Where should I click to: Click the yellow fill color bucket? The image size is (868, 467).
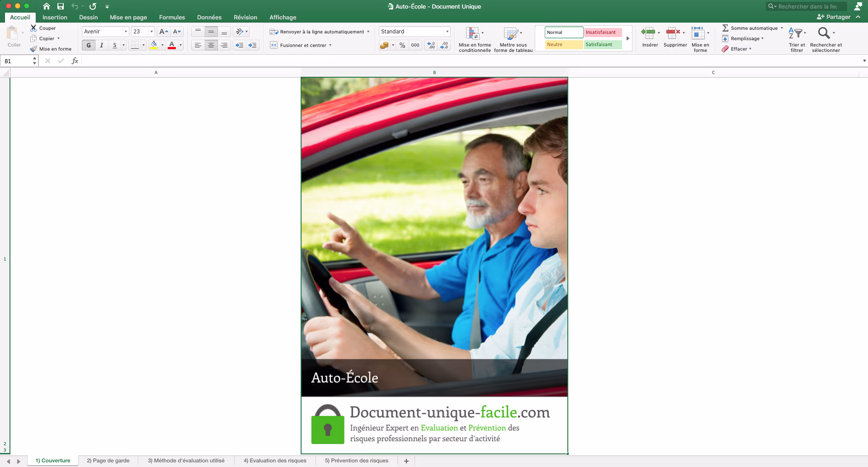pos(154,45)
